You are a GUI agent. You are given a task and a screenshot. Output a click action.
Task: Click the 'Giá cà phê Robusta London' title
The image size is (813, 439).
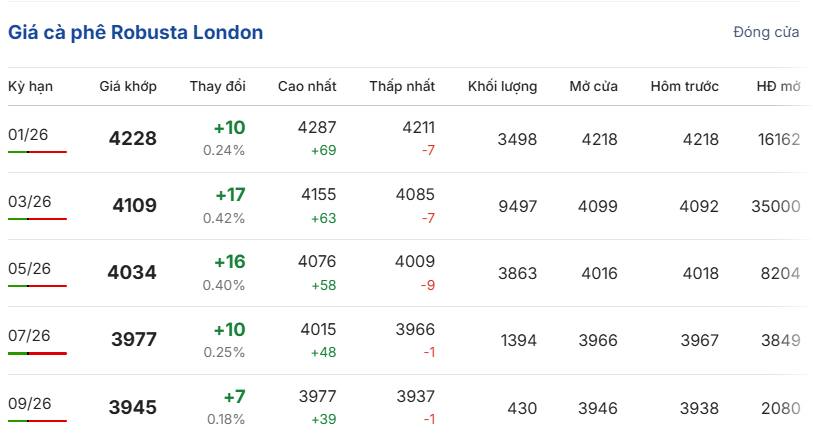(136, 33)
